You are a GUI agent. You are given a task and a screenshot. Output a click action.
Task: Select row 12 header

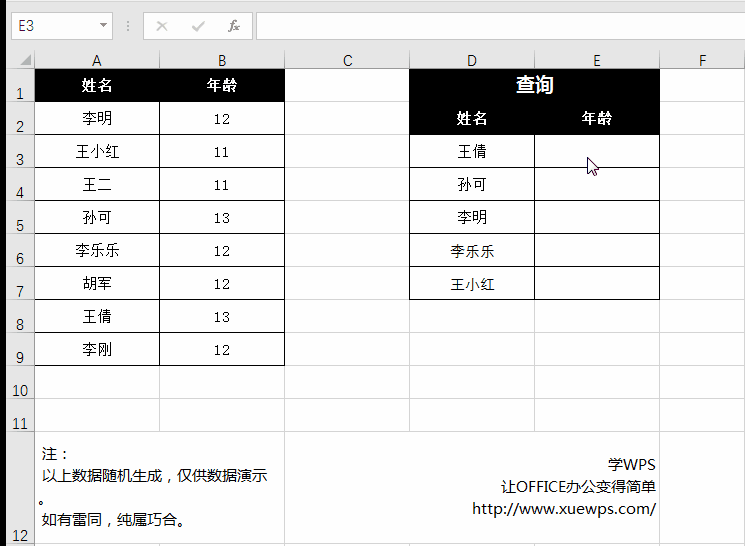point(20,488)
